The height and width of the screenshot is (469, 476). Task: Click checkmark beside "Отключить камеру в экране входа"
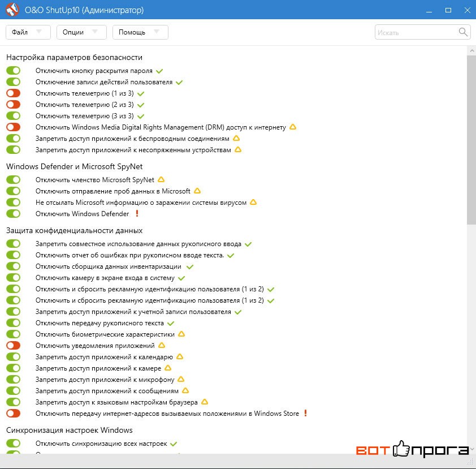[181, 278]
